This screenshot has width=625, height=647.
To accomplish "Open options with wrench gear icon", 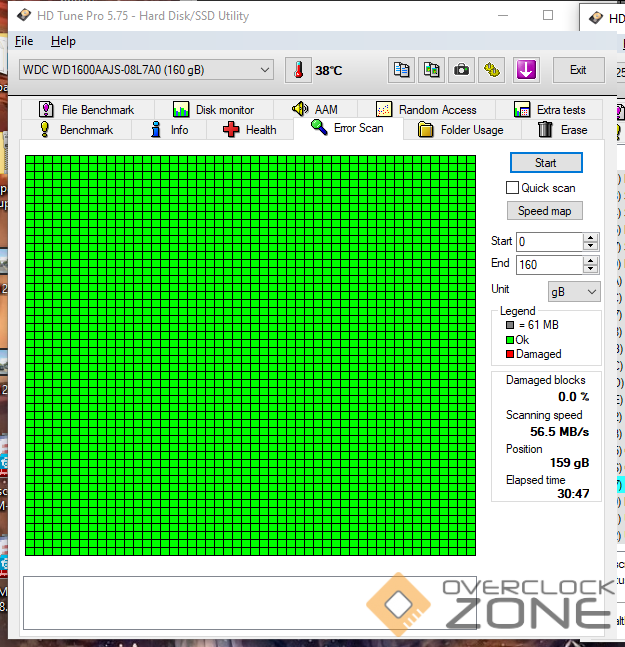I will pos(491,70).
